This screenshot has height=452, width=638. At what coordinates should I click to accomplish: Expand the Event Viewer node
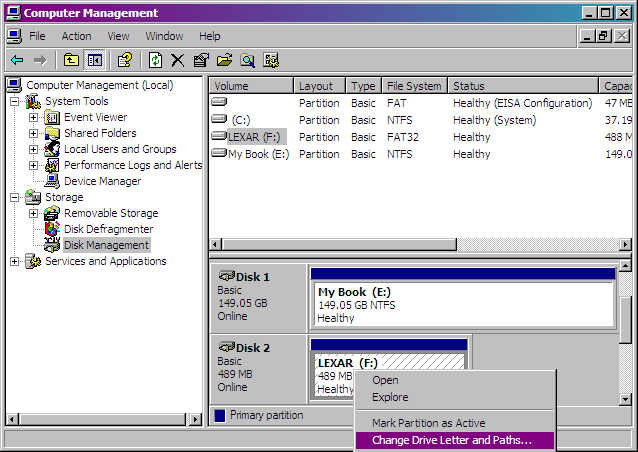pyautogui.click(x=33, y=118)
